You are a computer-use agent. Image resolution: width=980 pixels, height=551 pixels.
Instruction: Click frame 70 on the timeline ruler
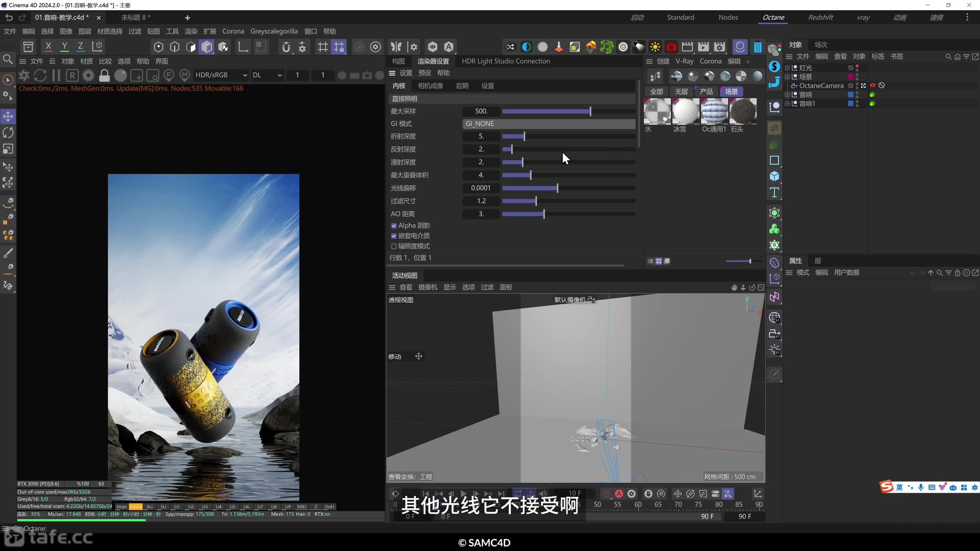pyautogui.click(x=678, y=504)
